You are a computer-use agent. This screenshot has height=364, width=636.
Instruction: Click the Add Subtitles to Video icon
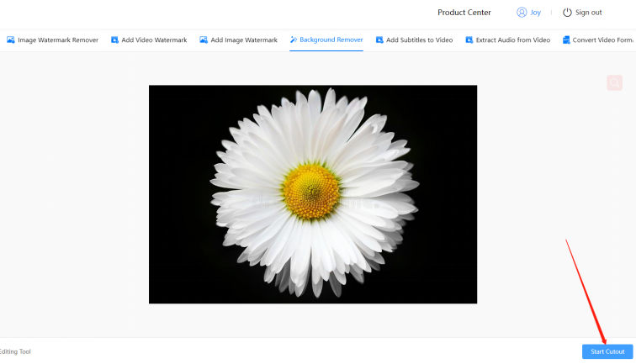tap(379, 40)
